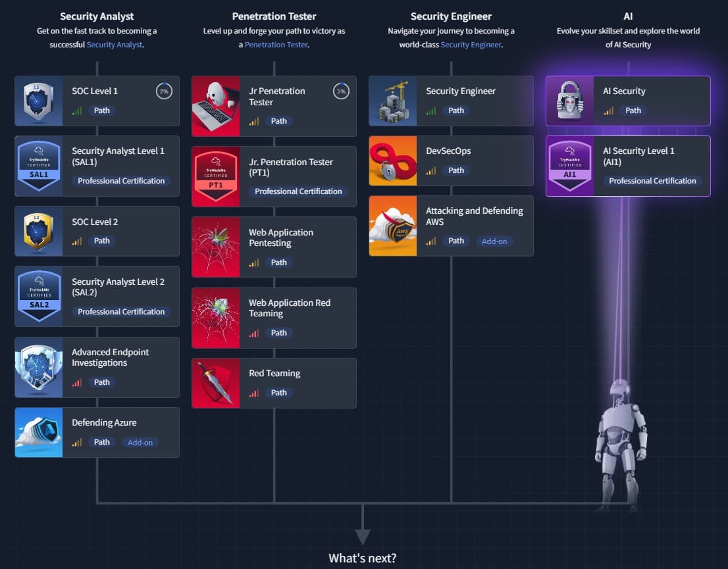Select the Security Analyst column heading
728x569 pixels.
pyautogui.click(x=97, y=16)
